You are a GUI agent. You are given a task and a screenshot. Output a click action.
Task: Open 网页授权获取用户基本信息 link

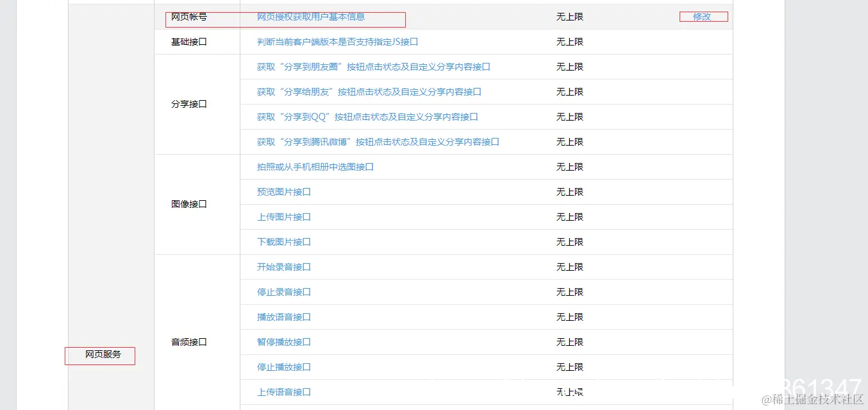(310, 17)
